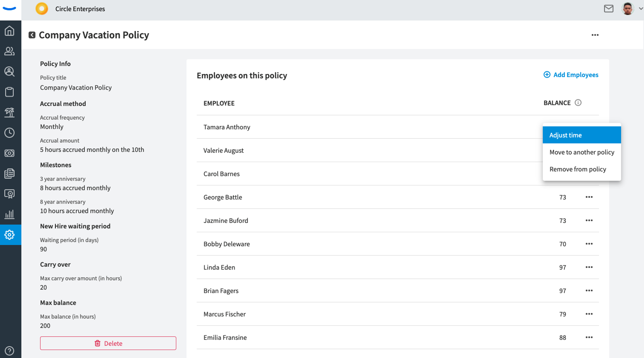Click the bar chart Reports icon
This screenshot has height=358, width=644.
(x=10, y=214)
